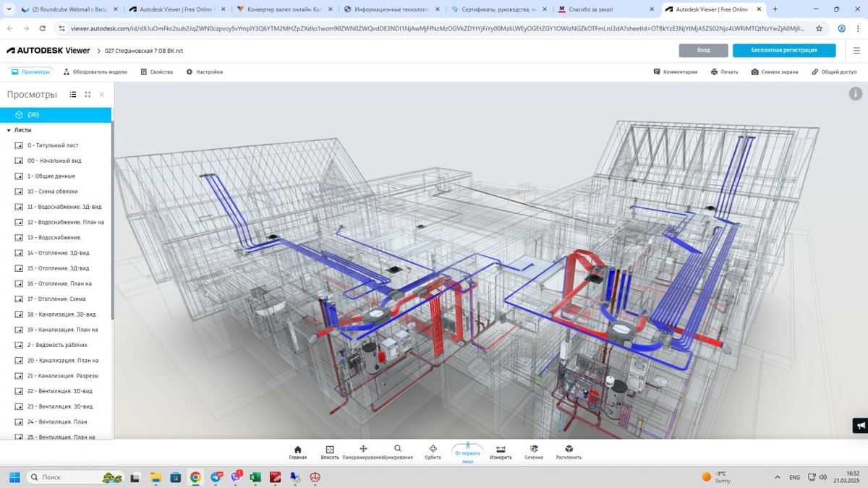Switch views panel to thumbnail grid
Viewport: 868px width, 488px height.
(88, 95)
